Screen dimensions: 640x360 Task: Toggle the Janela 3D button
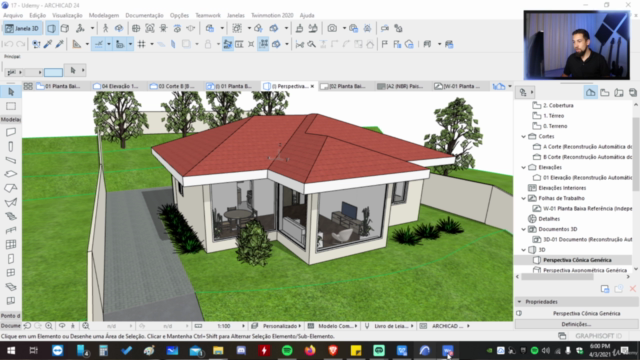(x=22, y=28)
